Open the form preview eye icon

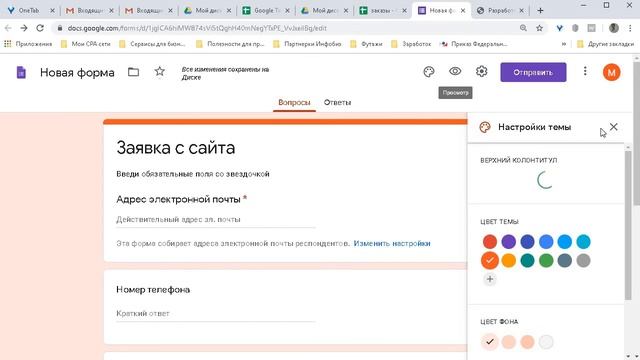click(x=455, y=71)
